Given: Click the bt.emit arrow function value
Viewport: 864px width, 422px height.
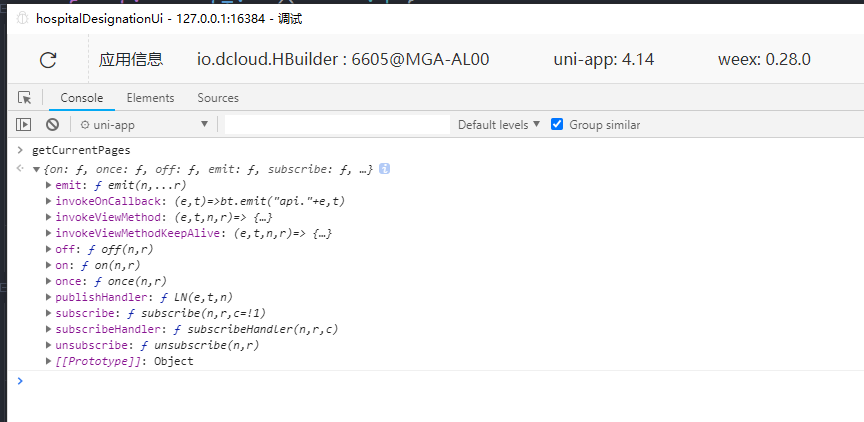Looking at the screenshot, I should pyautogui.click(x=260, y=201).
